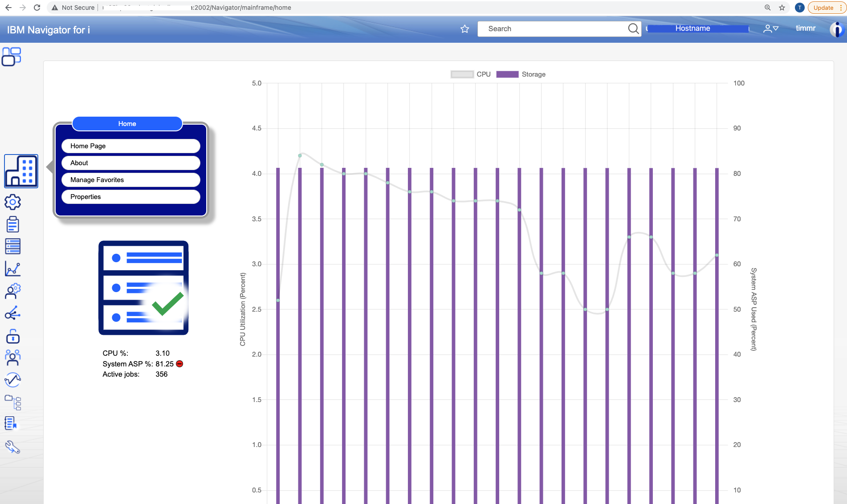Click the search magnifier icon
Screen dimensions: 847x504
(x=633, y=29)
